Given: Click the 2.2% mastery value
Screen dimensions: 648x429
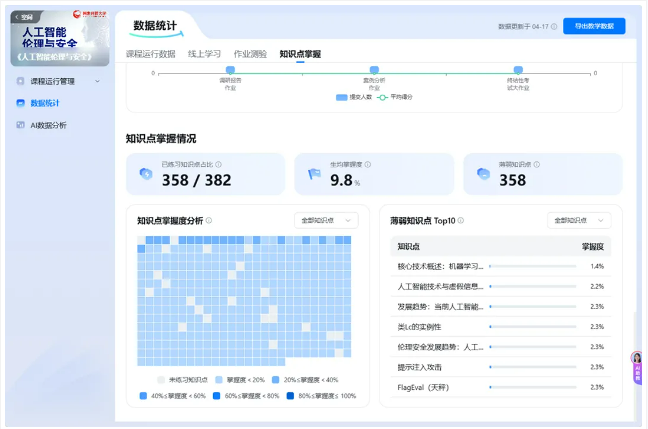Looking at the screenshot, I should (x=597, y=286).
